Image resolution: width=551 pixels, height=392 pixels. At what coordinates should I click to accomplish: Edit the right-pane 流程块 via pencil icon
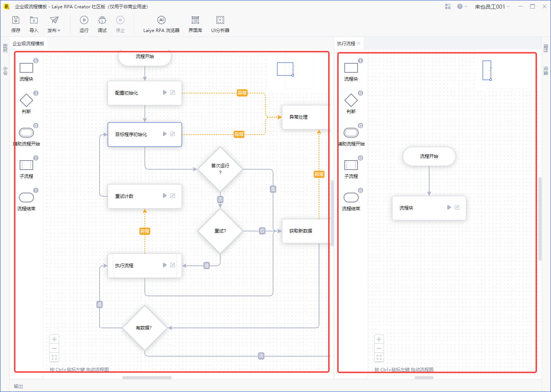coord(457,207)
